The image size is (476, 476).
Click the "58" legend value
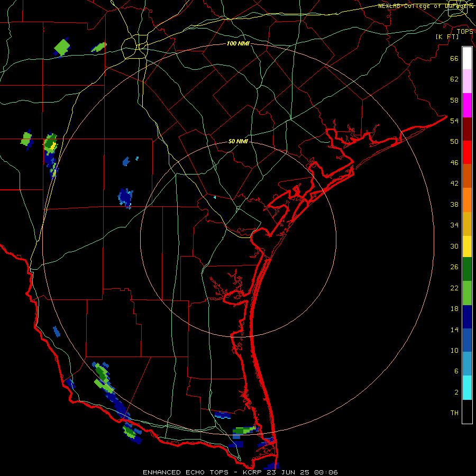click(x=454, y=100)
